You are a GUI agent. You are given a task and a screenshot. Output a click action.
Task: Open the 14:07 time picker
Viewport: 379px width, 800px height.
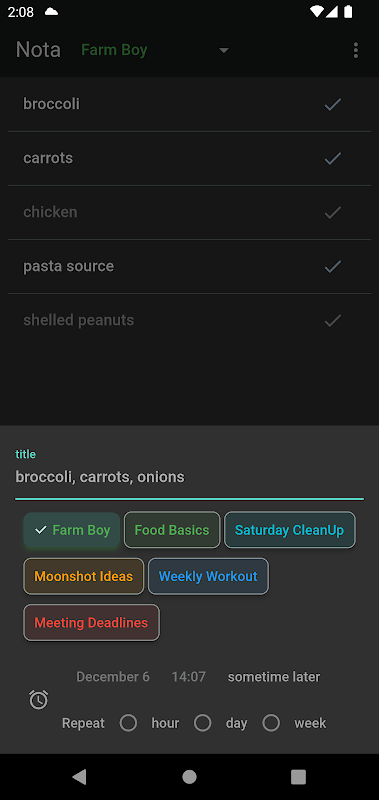(x=188, y=677)
